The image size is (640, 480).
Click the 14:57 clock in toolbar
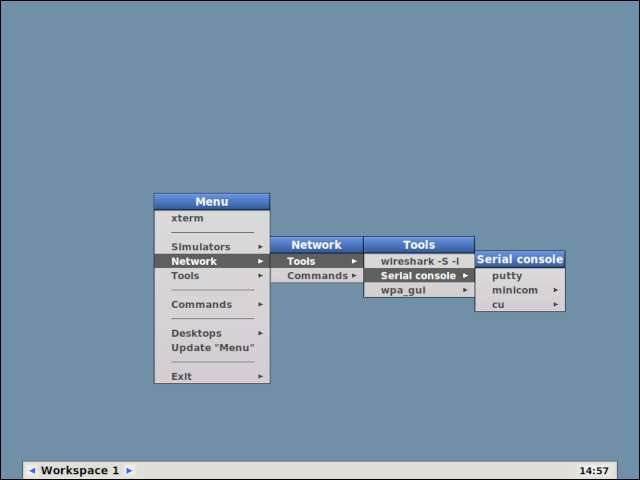(x=594, y=471)
